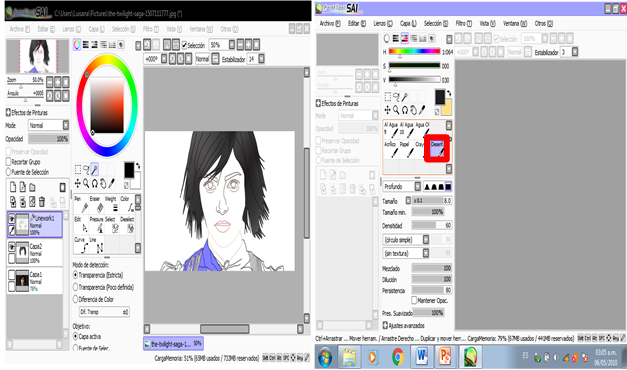Click the delete layer trash icon in left window

[42, 202]
